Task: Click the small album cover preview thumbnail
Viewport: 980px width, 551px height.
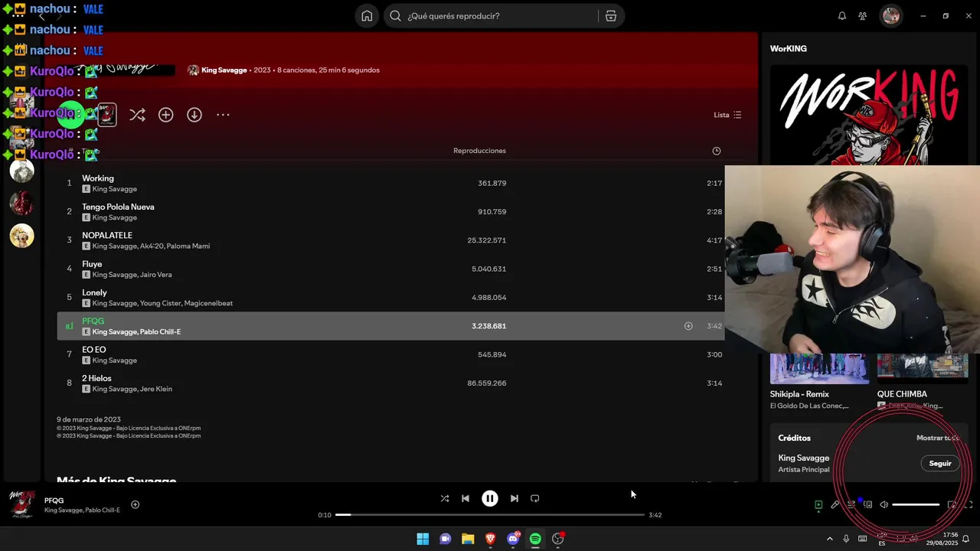Action: point(107,115)
